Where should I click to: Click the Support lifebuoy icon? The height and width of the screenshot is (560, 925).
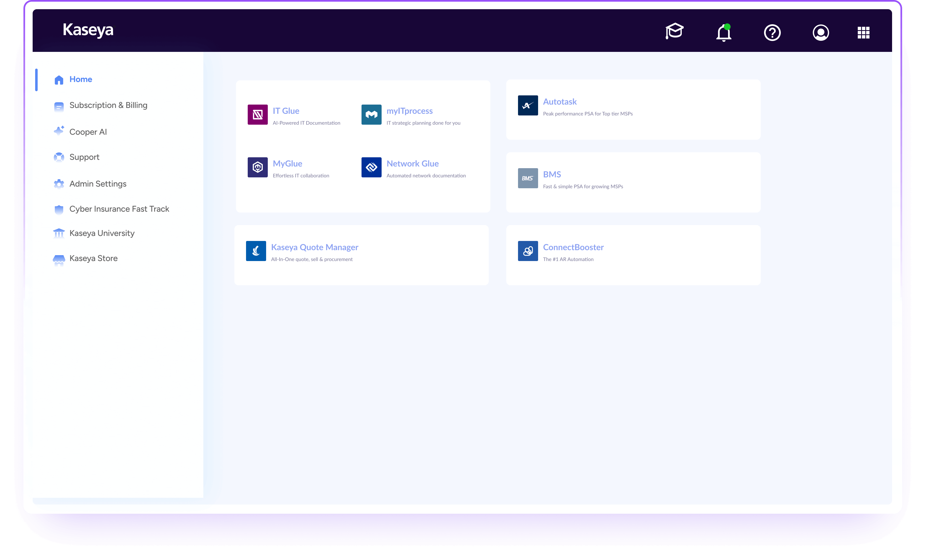click(59, 157)
